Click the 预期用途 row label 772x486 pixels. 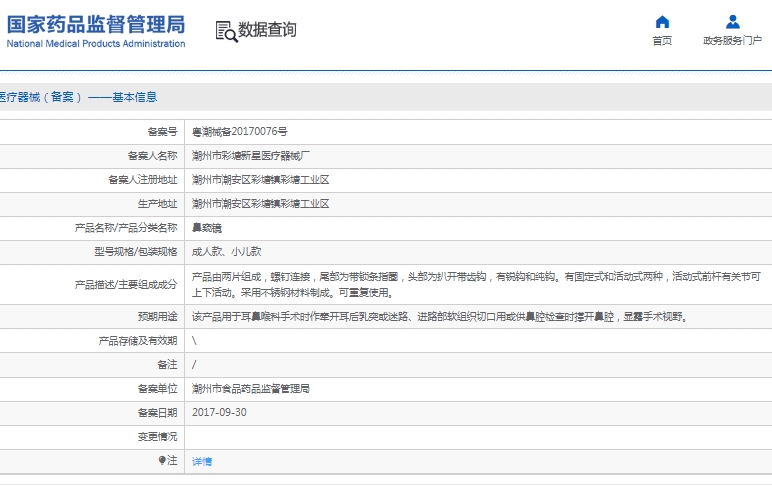point(158,317)
